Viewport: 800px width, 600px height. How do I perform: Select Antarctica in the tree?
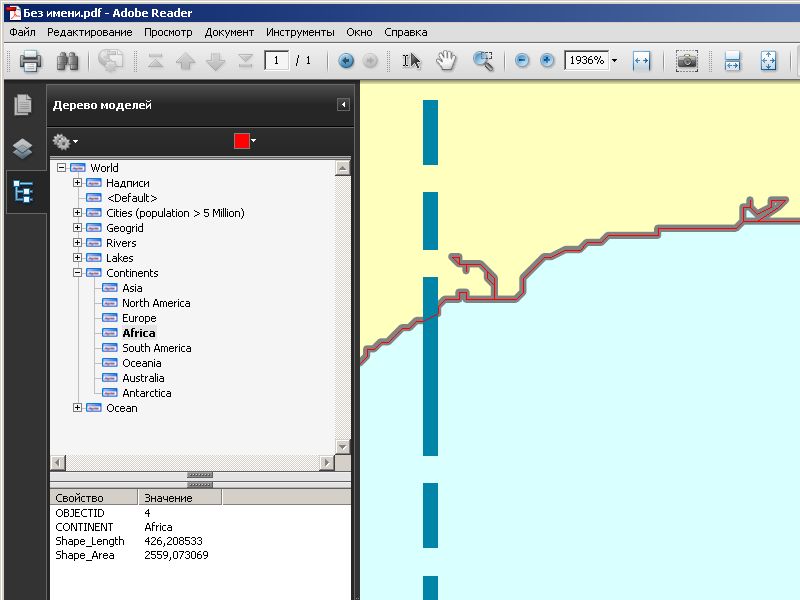[146, 393]
